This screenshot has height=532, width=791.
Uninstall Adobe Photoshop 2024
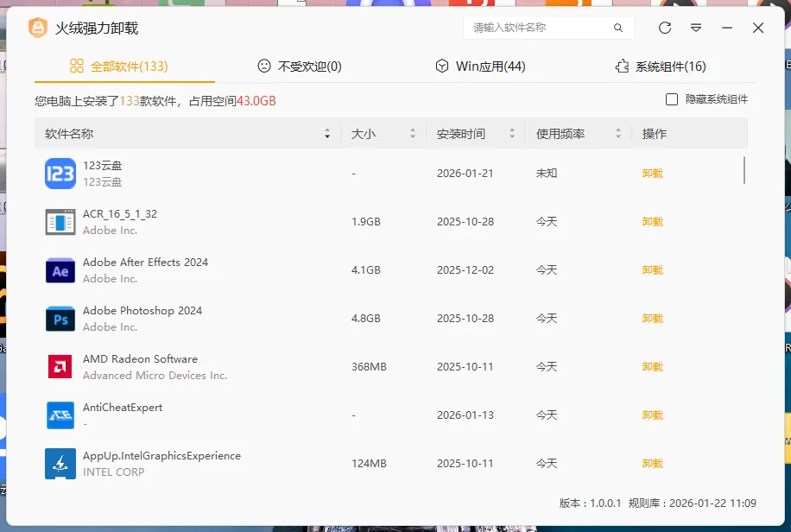(x=652, y=319)
